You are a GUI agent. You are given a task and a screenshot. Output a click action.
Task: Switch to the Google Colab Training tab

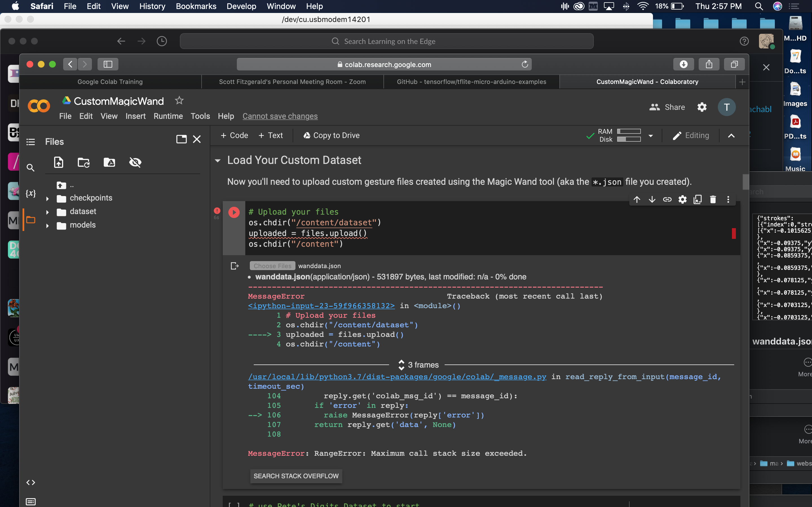[x=110, y=82]
